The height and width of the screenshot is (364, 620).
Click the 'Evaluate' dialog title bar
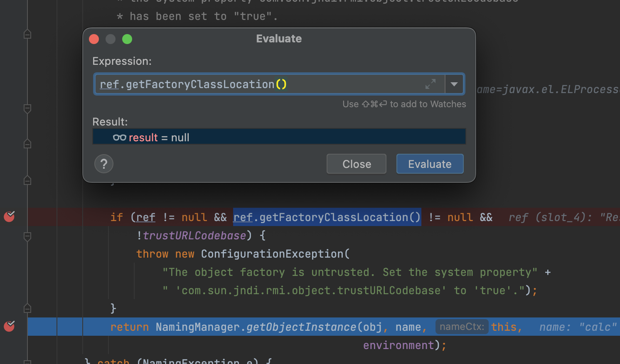[x=279, y=39]
